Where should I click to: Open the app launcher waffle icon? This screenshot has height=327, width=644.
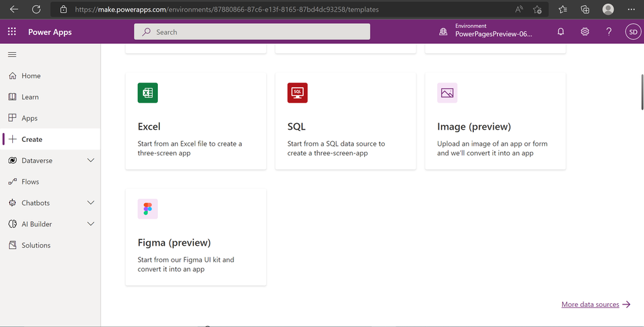click(12, 32)
